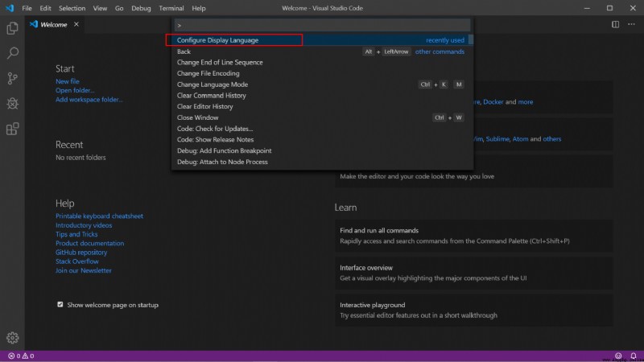Open the editor More Actions ellipsis
Screen dimensions: 644x362
point(631,25)
